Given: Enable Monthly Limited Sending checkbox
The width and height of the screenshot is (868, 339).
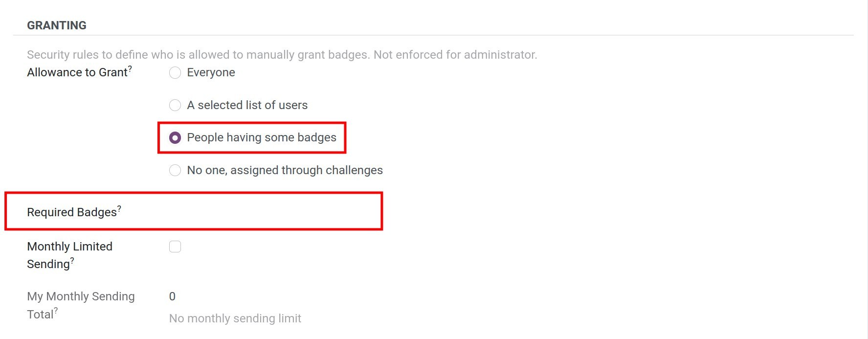Looking at the screenshot, I should pos(175,247).
